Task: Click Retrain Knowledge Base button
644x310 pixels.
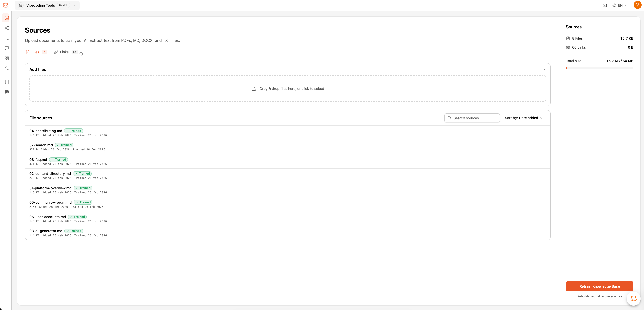Action: [x=599, y=286]
